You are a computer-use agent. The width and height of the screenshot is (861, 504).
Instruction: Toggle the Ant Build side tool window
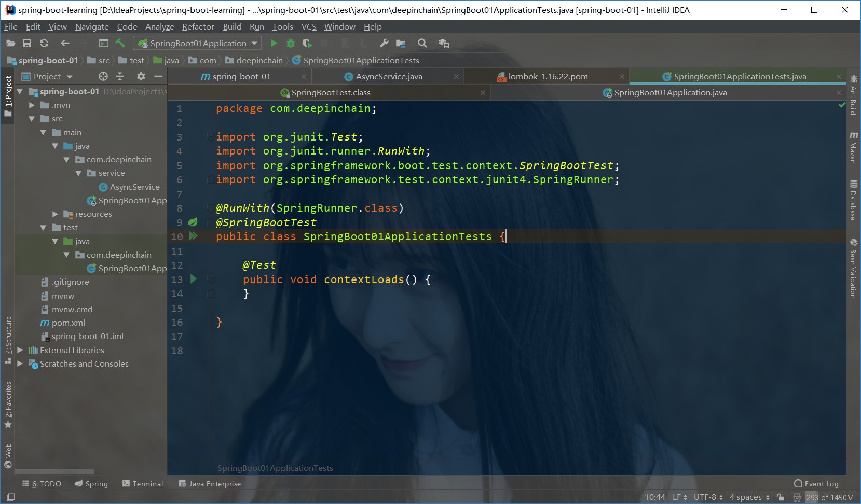[853, 94]
